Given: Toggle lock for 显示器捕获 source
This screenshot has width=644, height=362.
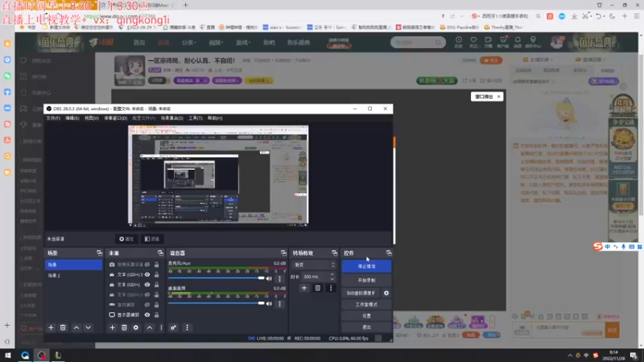Looking at the screenshot, I should (156, 315).
